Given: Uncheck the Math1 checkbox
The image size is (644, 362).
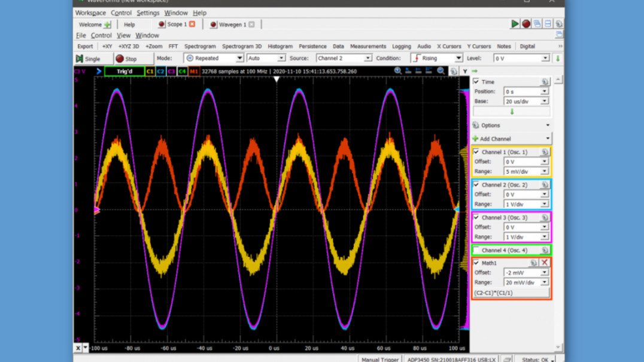Looking at the screenshot, I should tap(476, 263).
